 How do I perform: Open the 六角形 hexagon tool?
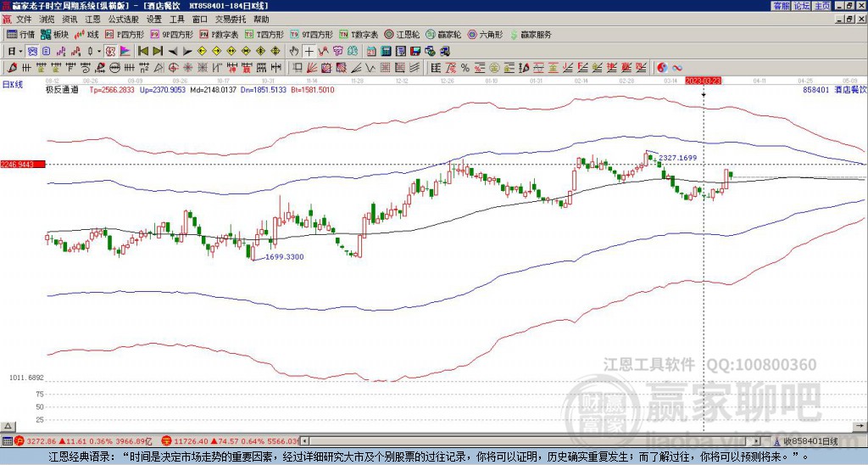[486, 34]
